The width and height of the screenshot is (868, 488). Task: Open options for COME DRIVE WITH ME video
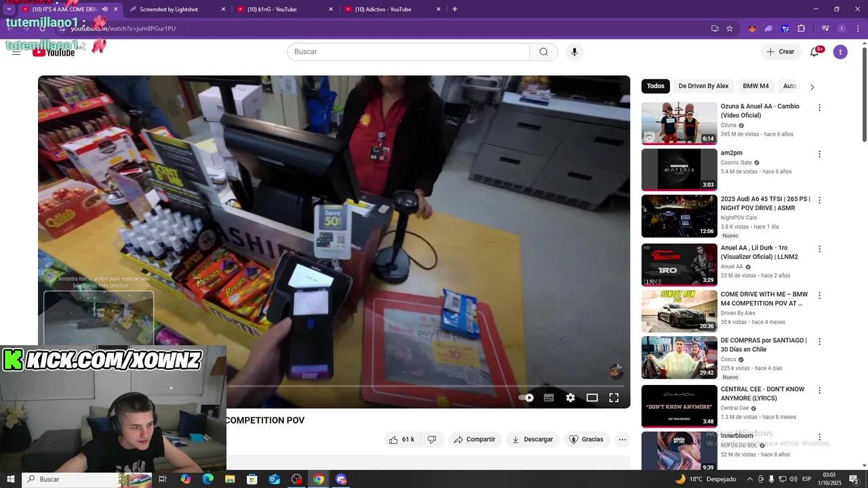pos(819,296)
